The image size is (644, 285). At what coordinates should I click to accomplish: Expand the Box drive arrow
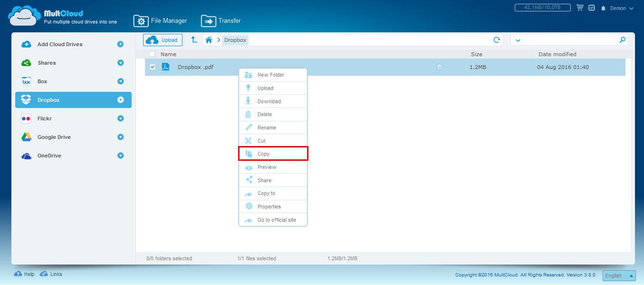[x=120, y=81]
